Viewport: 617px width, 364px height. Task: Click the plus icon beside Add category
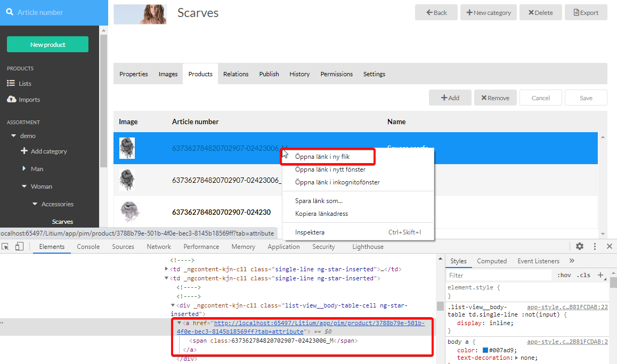tap(24, 151)
